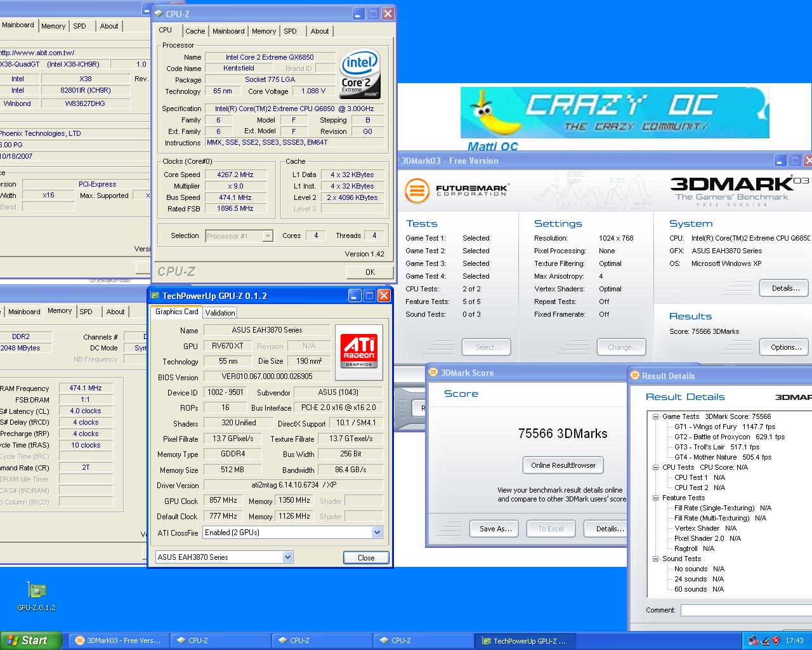
Task: Switch to Validation tab in GPU-Z
Action: click(220, 312)
